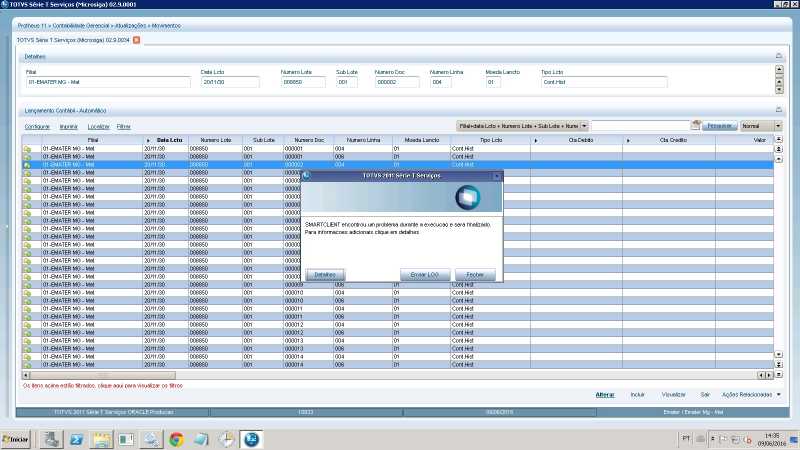The height and width of the screenshot is (450, 800).
Task: Click Contabilidade Gerencial in the breadcrumb
Action: point(81,26)
